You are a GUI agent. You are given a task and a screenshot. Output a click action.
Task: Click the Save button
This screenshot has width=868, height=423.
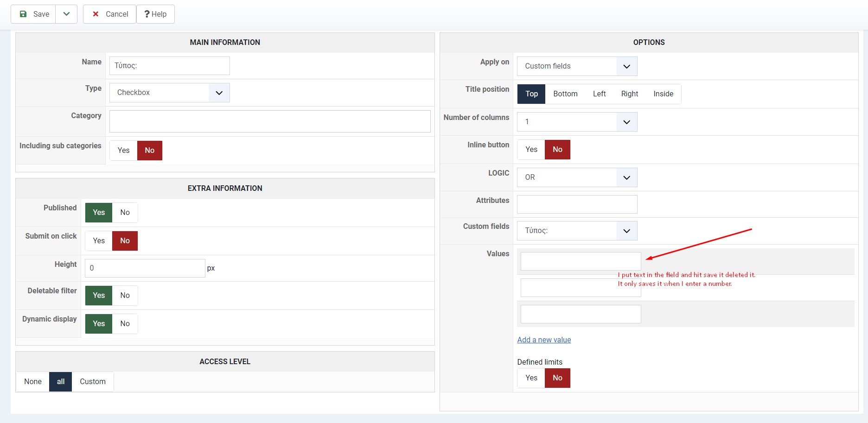click(34, 14)
